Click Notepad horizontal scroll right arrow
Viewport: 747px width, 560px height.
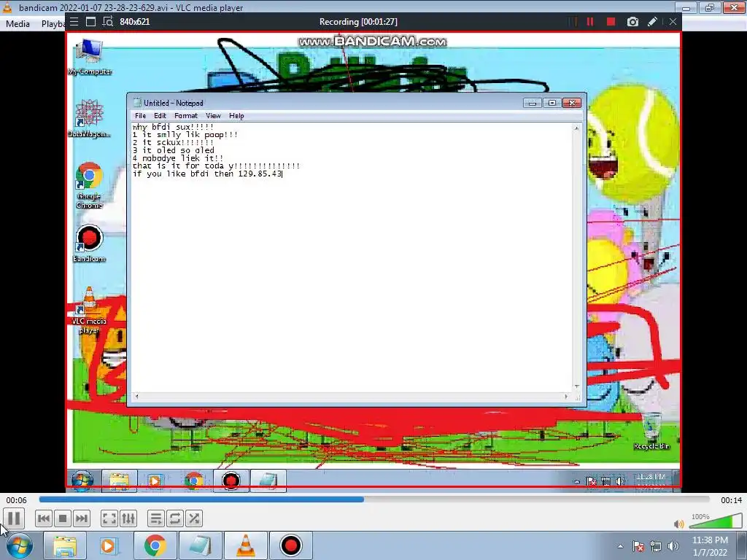(566, 396)
